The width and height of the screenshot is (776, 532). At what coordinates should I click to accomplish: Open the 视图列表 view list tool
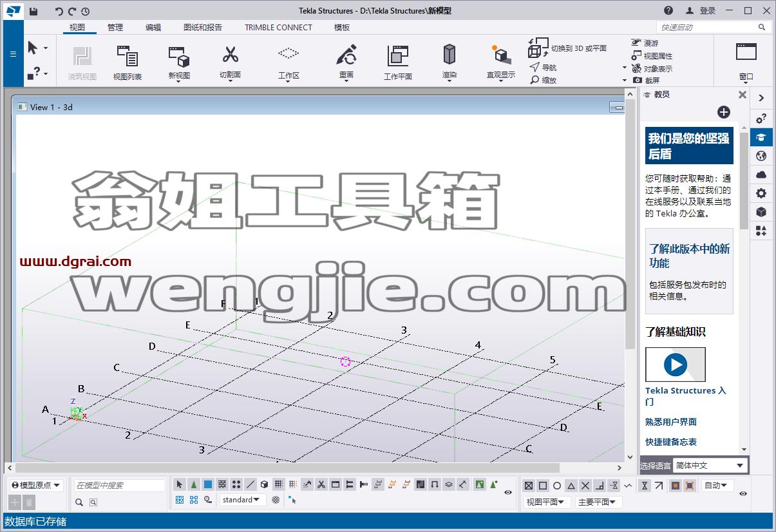(x=128, y=55)
